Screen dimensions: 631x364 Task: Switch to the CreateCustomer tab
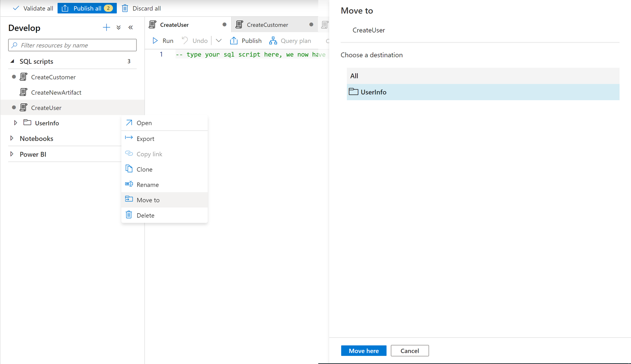(x=267, y=25)
